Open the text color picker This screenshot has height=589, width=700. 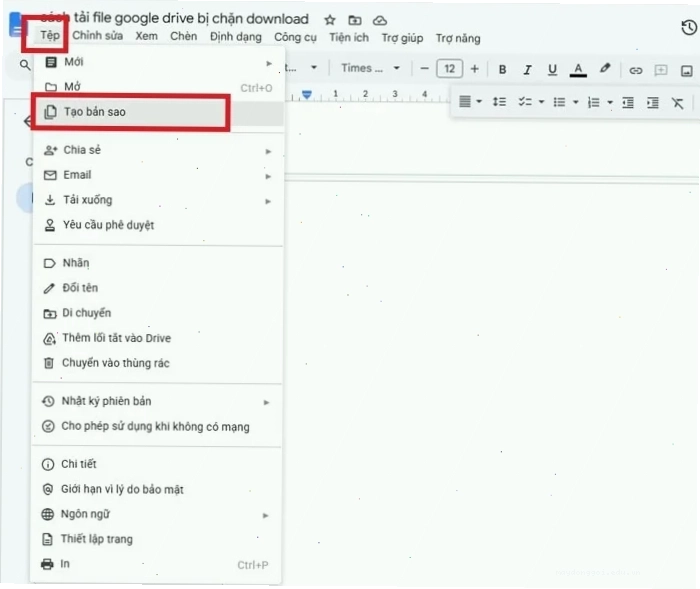578,70
